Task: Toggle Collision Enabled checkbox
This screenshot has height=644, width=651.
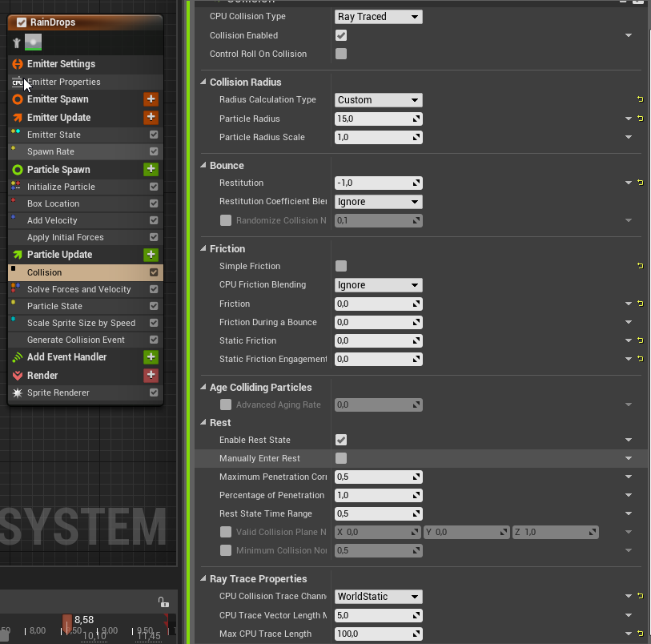Action: click(x=341, y=35)
